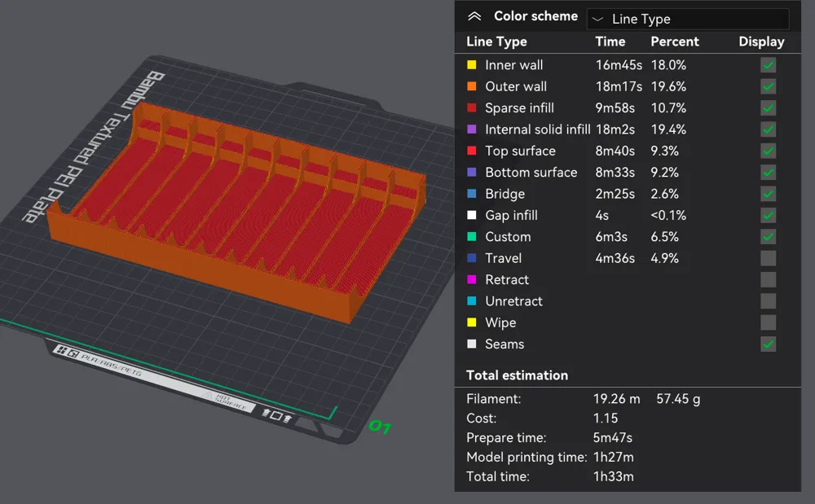Click the filament length 19.26 m
Viewport: 815px width, 504px height.
(616, 399)
